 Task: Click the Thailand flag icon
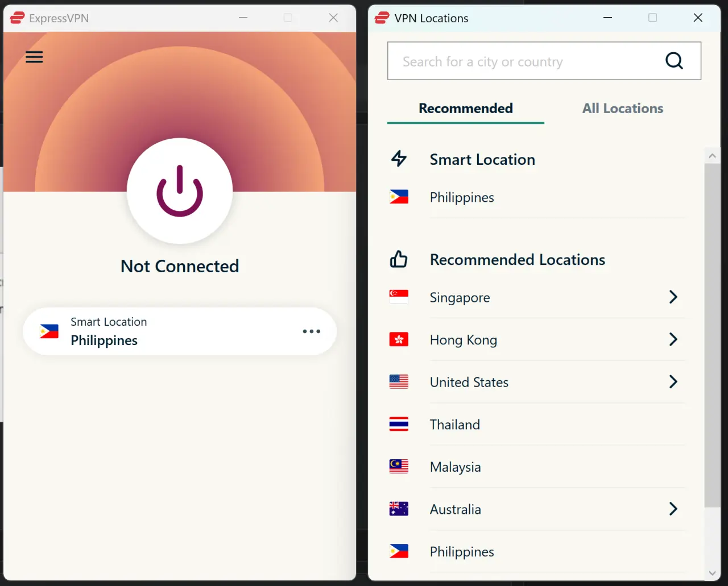(x=399, y=424)
